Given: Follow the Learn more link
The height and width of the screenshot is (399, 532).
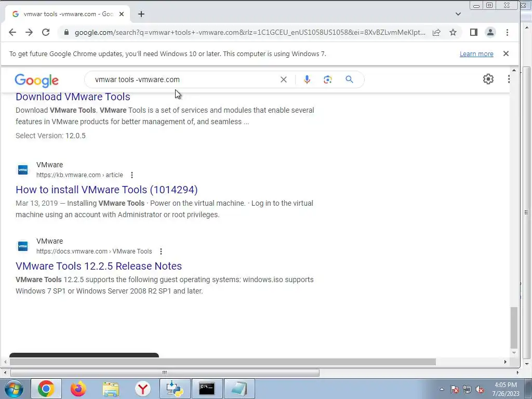Looking at the screenshot, I should [476, 54].
